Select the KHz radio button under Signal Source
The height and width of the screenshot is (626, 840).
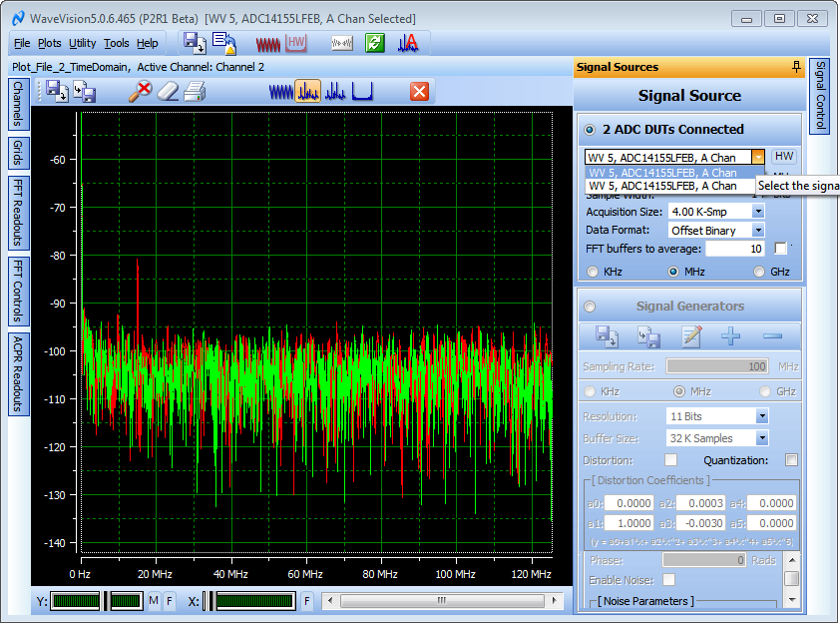[x=593, y=272]
